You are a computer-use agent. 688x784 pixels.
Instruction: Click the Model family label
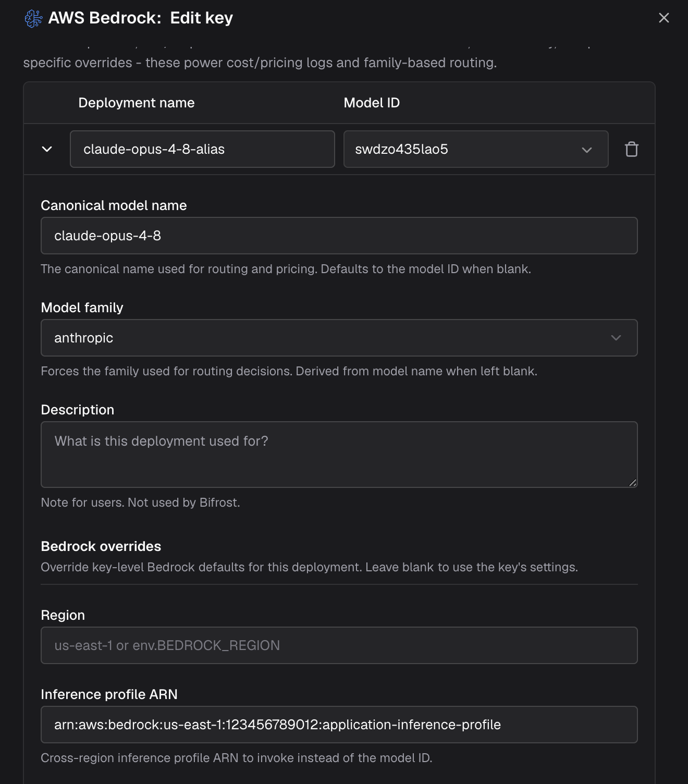pos(82,308)
